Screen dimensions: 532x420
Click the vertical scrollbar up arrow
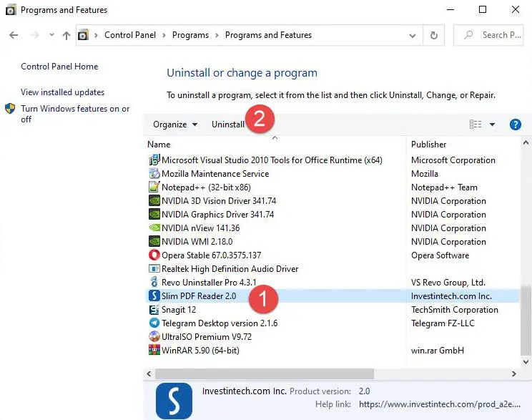pyautogui.click(x=526, y=143)
